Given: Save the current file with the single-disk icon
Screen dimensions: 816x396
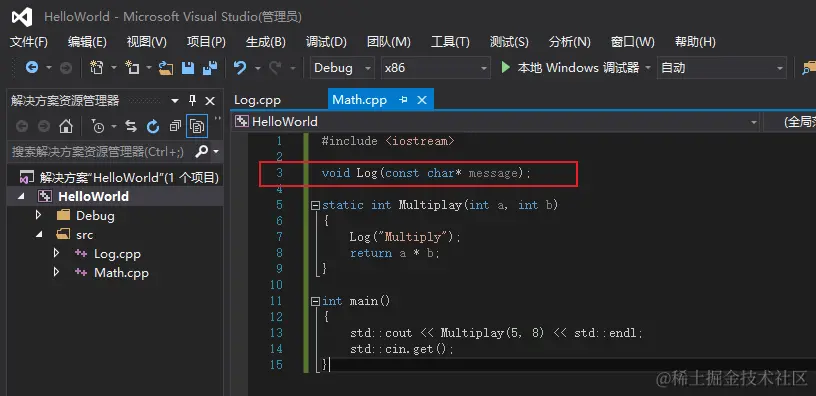Looking at the screenshot, I should point(188,68).
